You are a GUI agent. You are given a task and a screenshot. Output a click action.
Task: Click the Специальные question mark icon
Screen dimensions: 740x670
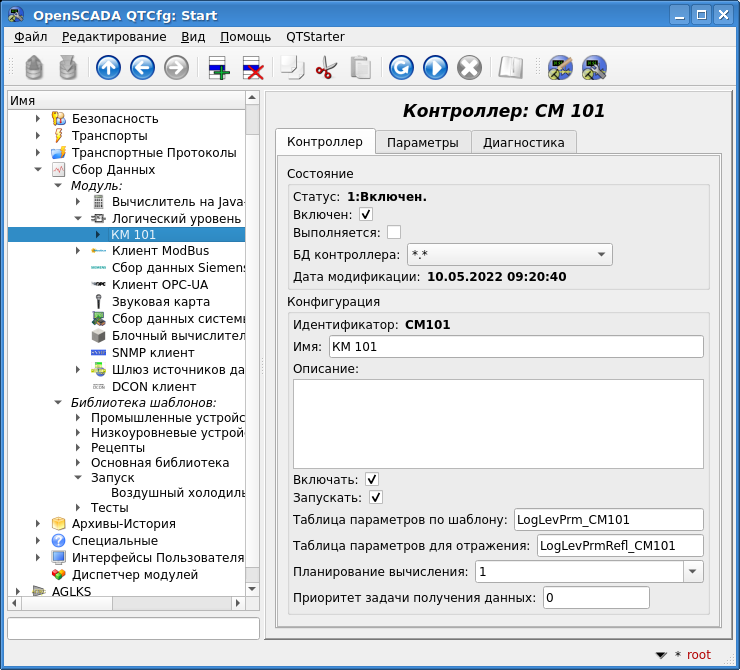tap(59, 540)
